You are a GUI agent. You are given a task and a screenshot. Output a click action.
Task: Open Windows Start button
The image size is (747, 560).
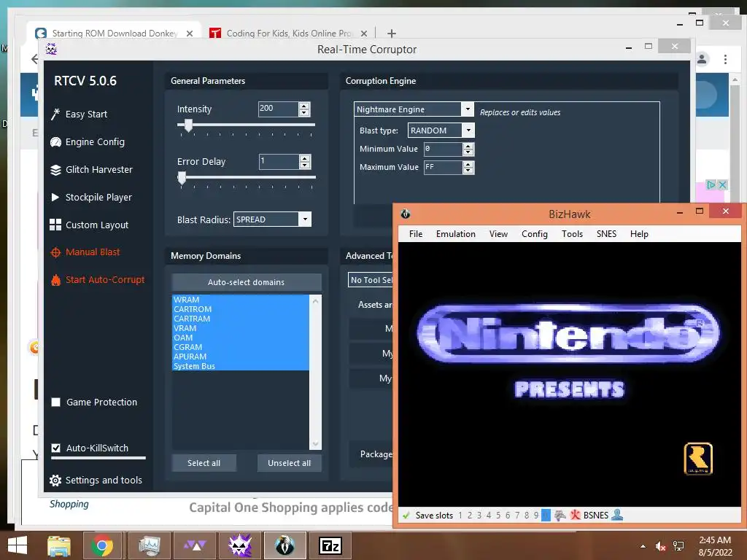18,545
